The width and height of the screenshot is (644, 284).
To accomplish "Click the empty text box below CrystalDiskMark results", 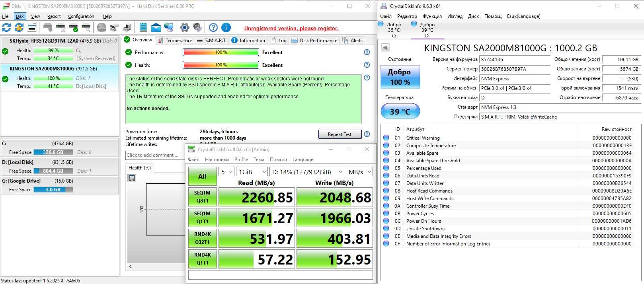I will (x=281, y=275).
